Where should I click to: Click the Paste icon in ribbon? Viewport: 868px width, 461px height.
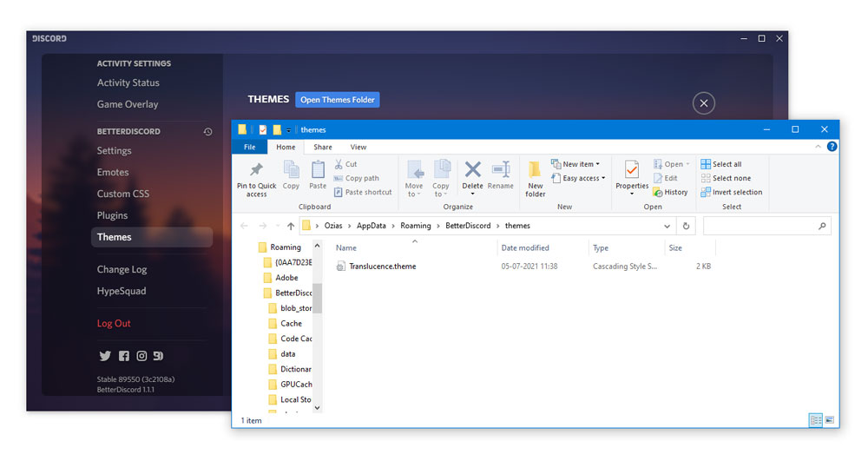318,169
